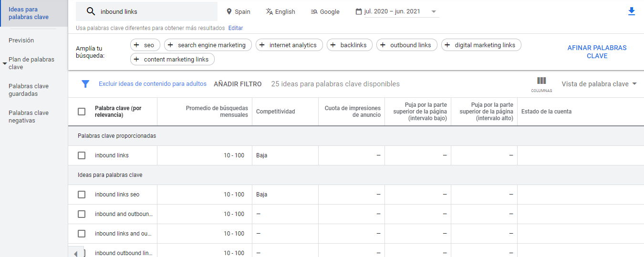
Task: Tick the 'inbound links' row checkbox
Action: pos(82,155)
